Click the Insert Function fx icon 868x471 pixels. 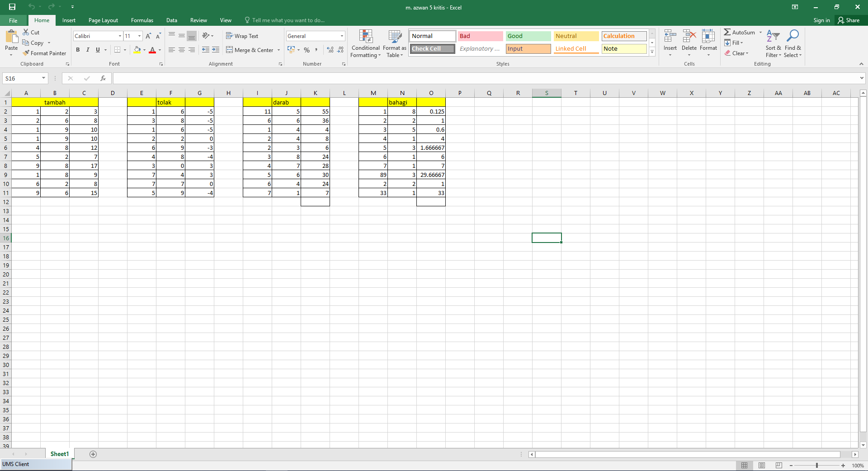coord(103,78)
